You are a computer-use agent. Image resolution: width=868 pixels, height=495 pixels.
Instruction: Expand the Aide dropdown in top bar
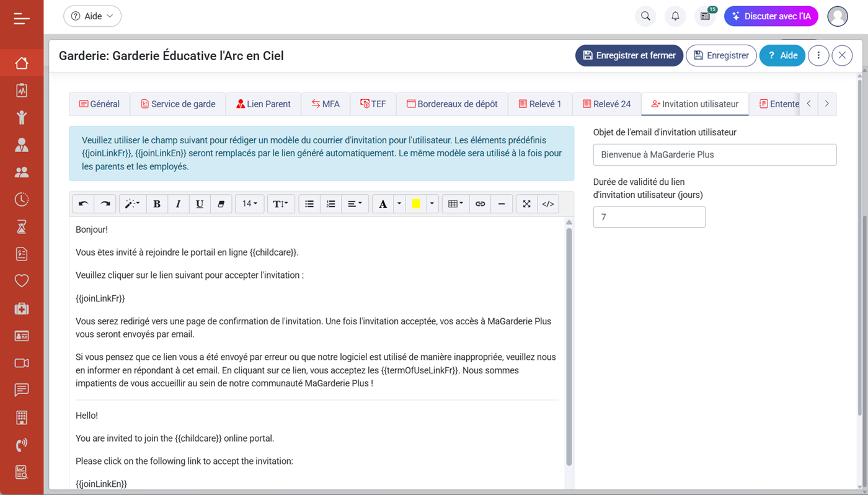click(x=92, y=16)
